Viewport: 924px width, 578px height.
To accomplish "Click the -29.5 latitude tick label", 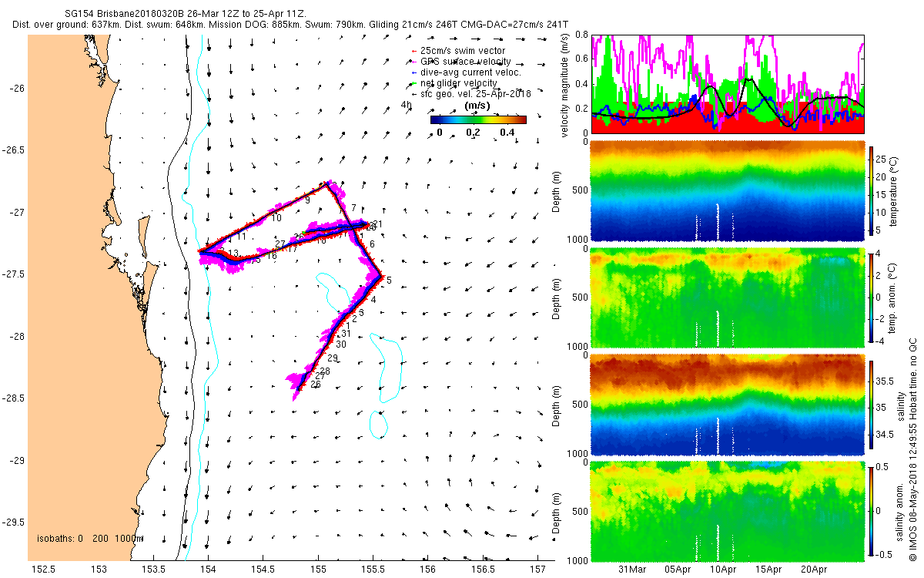I will [12, 523].
